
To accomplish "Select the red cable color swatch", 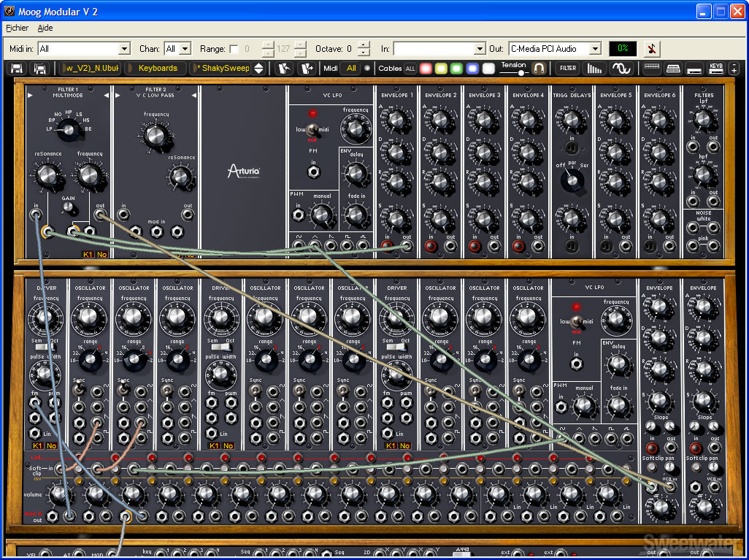I will click(x=426, y=69).
